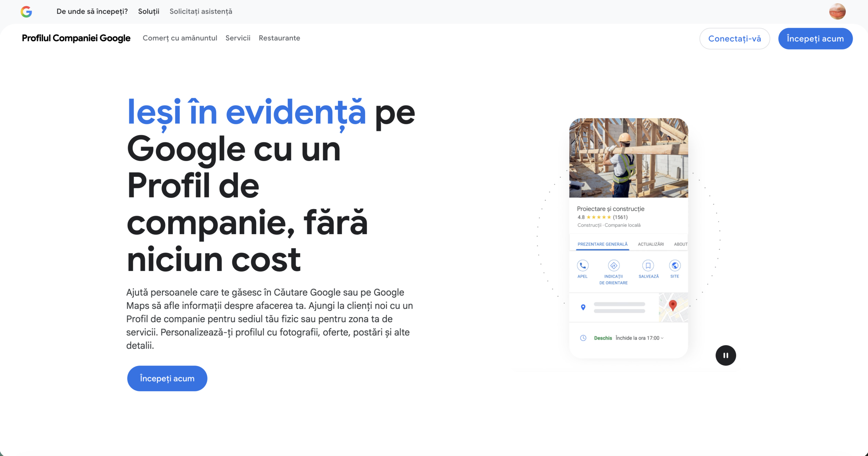Click the Ajută persoanele care te găsesc paragraph
Image resolution: width=868 pixels, height=456 pixels.
pos(270,319)
